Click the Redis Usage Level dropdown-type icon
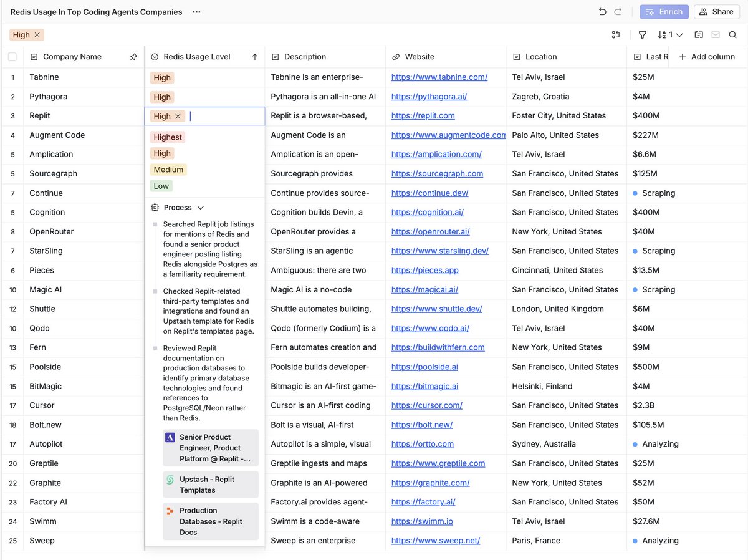Viewport: 748px width, 560px height. coord(155,57)
